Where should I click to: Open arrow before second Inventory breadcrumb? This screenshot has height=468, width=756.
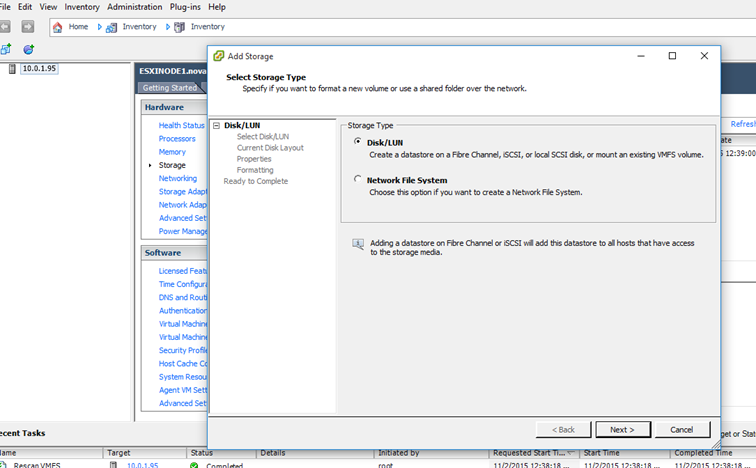click(x=168, y=27)
